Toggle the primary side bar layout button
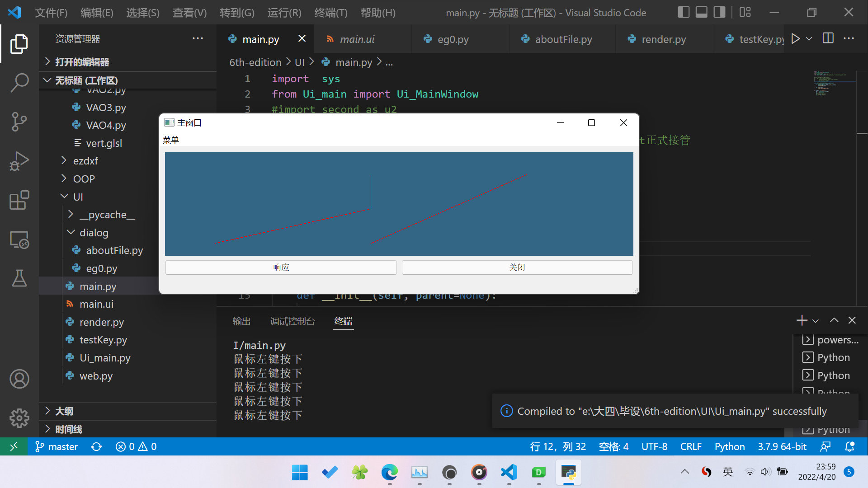This screenshot has height=488, width=868. 684,12
